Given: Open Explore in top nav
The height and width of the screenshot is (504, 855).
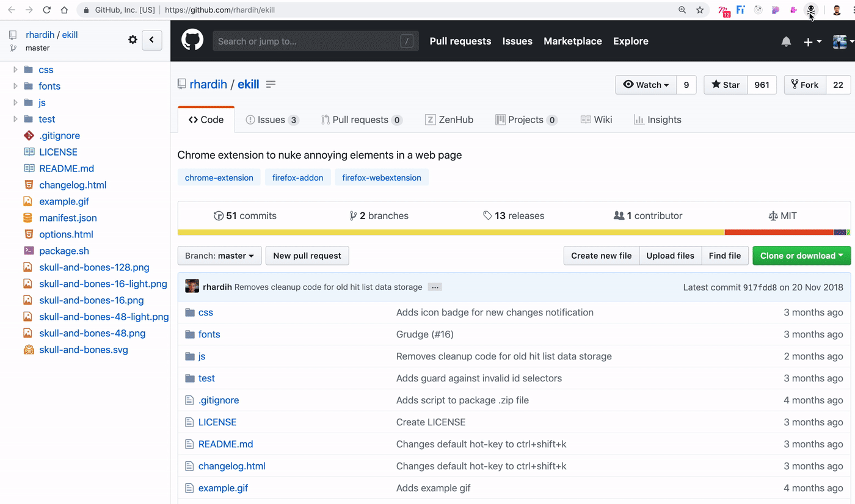Looking at the screenshot, I should coord(631,41).
